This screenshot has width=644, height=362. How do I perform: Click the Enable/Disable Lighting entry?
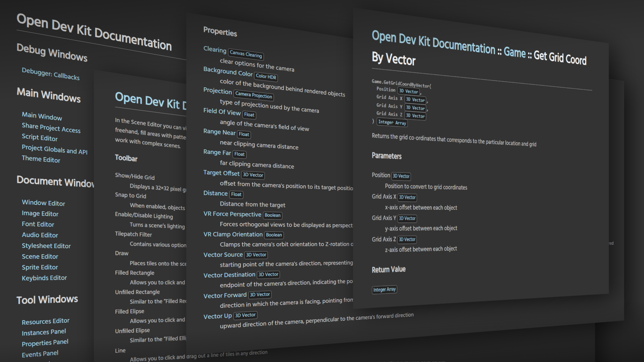coord(144,215)
